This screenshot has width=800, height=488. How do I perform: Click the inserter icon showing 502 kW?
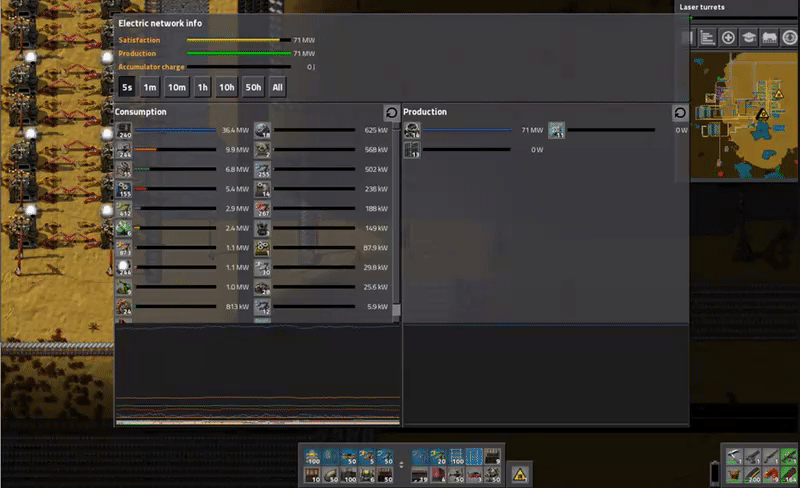coord(262,169)
